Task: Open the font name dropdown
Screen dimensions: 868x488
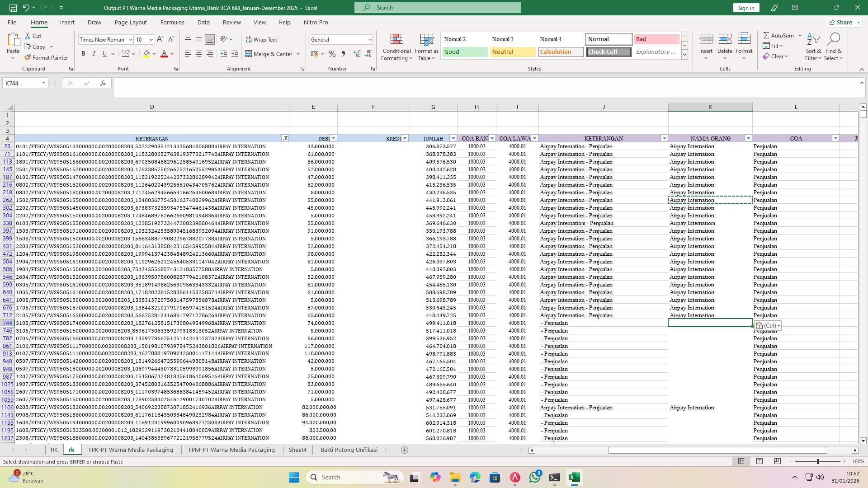Action: (x=131, y=39)
